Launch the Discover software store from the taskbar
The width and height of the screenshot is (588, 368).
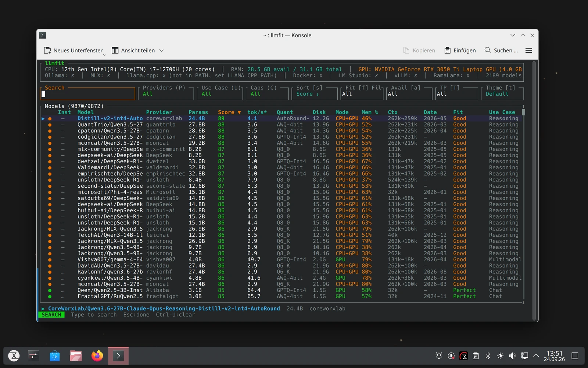pyautogui.click(x=55, y=356)
